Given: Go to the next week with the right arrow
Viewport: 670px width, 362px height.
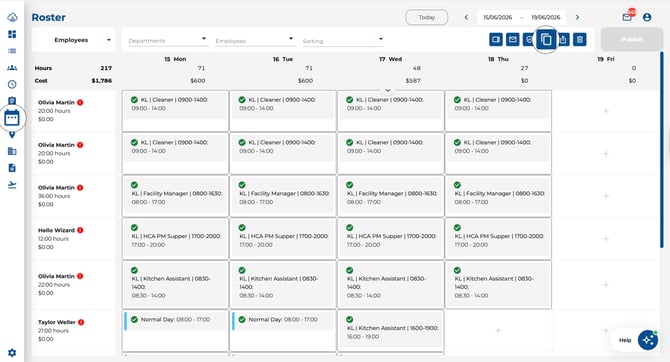Looking at the screenshot, I should (x=577, y=17).
